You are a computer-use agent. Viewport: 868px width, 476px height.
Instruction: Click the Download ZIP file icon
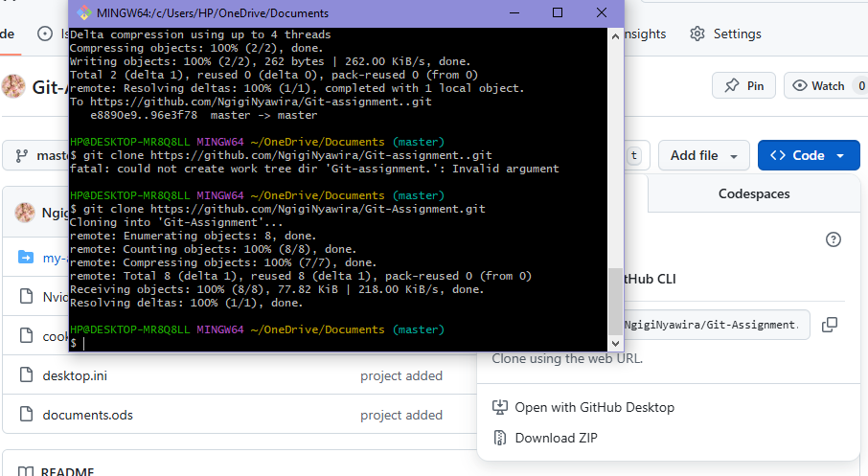[x=500, y=438]
